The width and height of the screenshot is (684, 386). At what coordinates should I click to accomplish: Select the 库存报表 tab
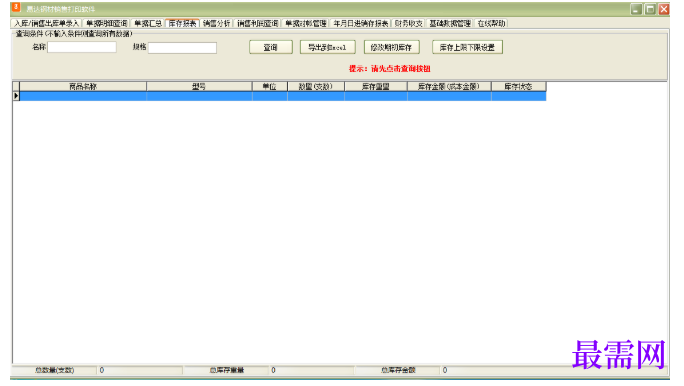click(x=182, y=24)
